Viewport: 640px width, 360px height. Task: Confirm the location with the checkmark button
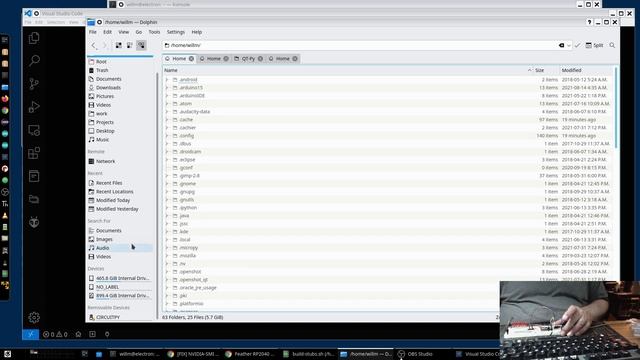click(x=577, y=45)
